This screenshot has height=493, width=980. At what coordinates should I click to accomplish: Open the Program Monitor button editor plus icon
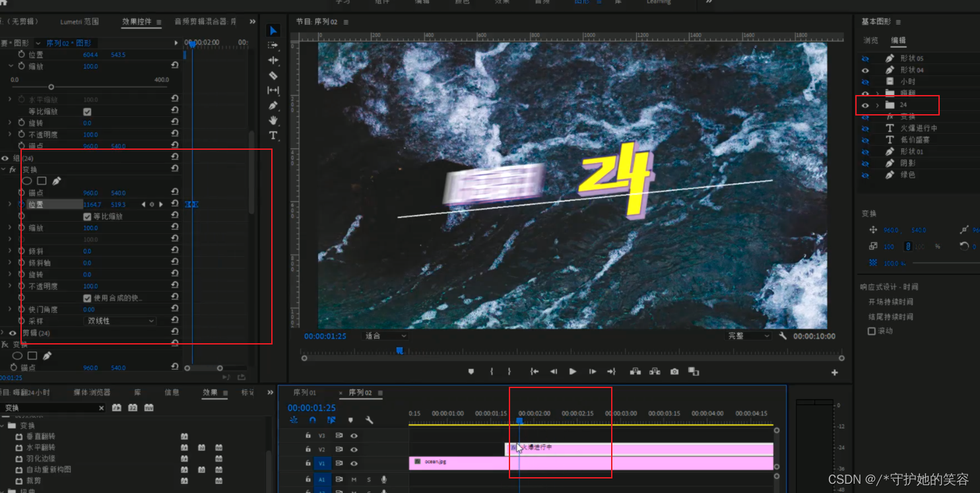pyautogui.click(x=835, y=373)
